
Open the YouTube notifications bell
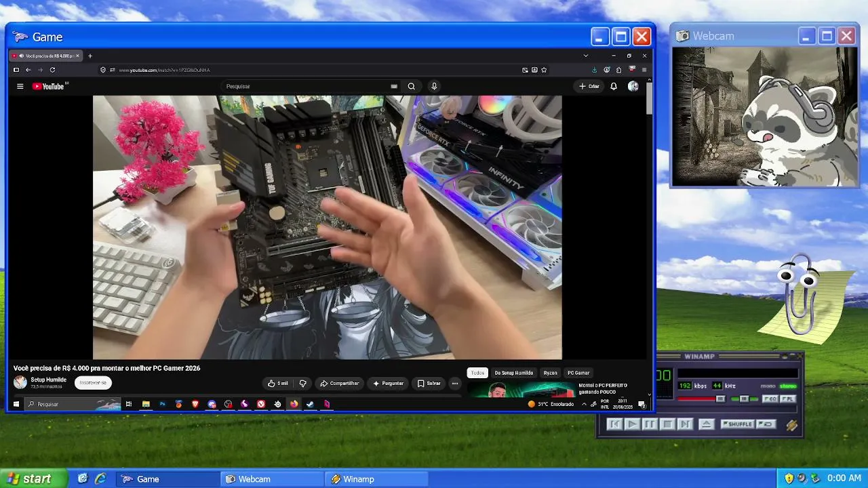(614, 86)
